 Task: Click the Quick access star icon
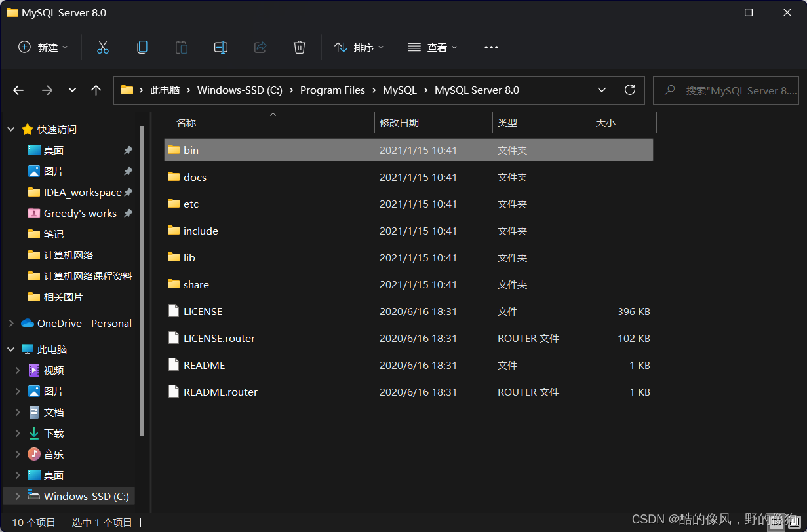tap(28, 129)
